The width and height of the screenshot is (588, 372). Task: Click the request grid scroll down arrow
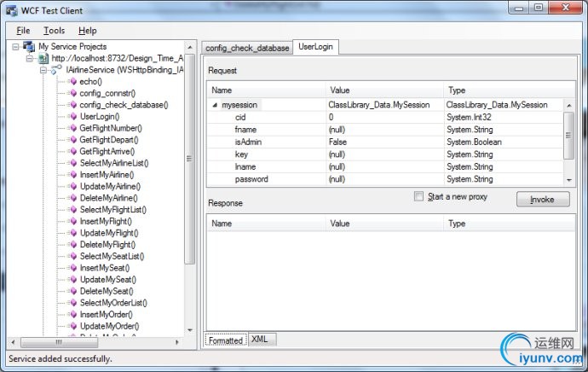pos(569,180)
